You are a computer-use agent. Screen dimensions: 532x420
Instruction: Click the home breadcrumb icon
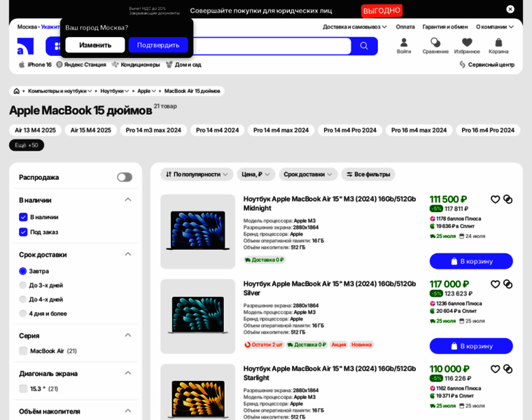(16, 91)
